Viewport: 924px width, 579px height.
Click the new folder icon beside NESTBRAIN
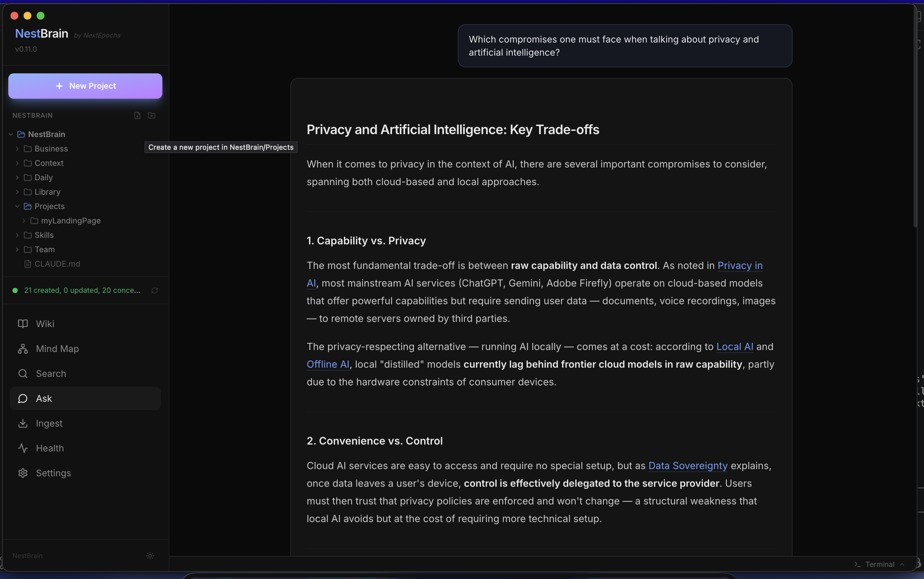pyautogui.click(x=152, y=115)
